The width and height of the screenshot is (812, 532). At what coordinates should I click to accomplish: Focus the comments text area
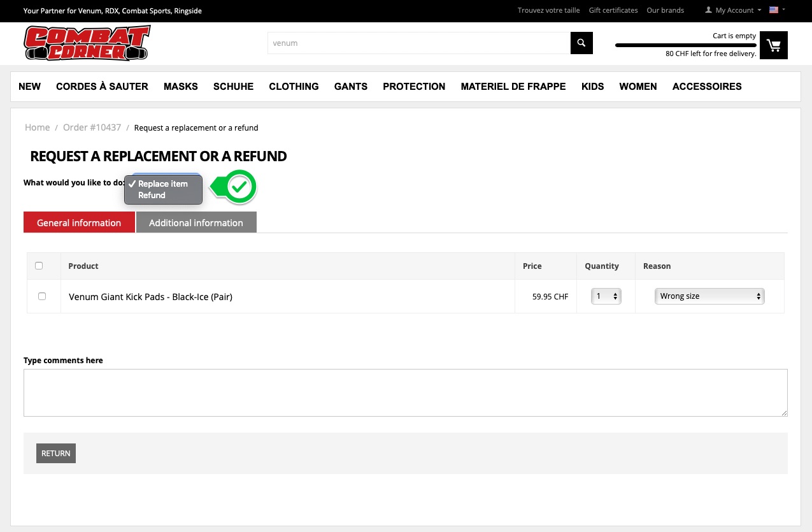[406, 392]
